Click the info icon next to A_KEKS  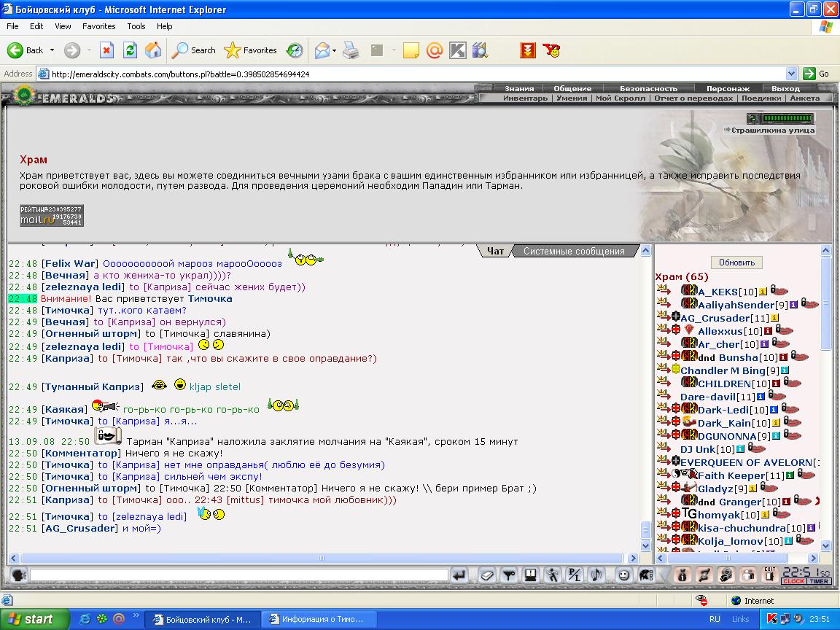pyautogui.click(x=763, y=292)
